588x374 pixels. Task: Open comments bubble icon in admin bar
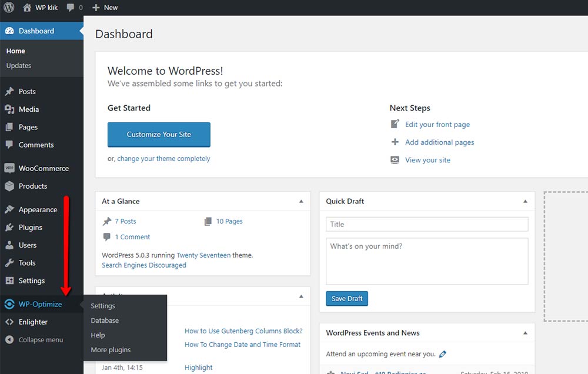coord(70,8)
